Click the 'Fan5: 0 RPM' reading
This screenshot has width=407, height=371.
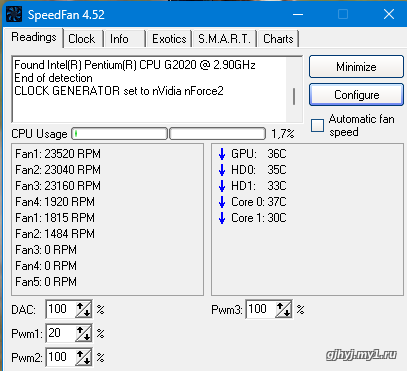(46, 282)
